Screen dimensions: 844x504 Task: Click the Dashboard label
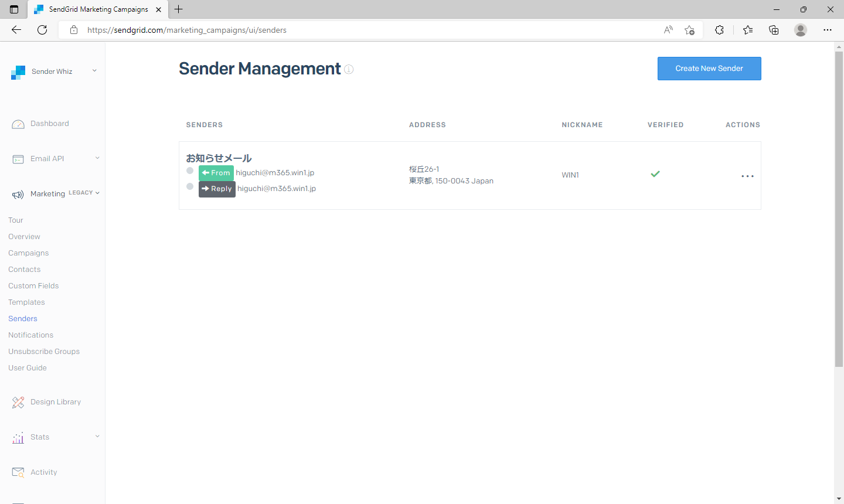pos(50,124)
